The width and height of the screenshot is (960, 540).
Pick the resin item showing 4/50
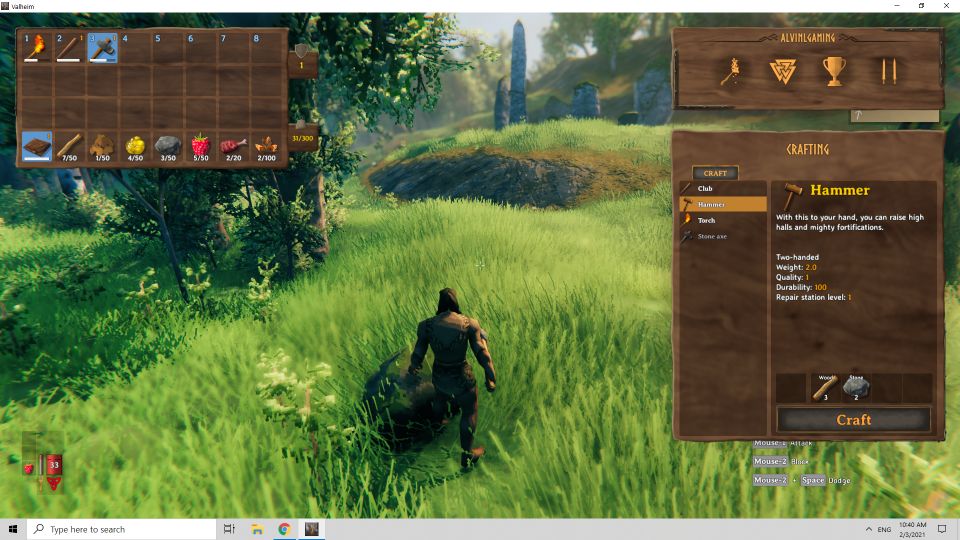coord(135,146)
